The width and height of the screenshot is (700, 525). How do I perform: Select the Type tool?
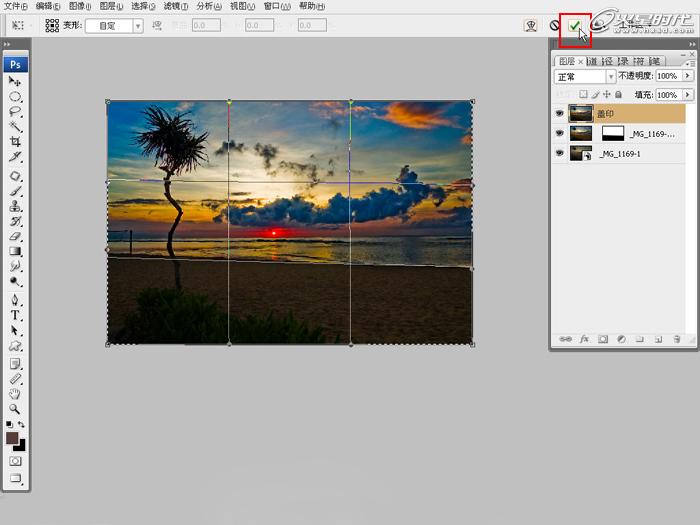point(15,315)
